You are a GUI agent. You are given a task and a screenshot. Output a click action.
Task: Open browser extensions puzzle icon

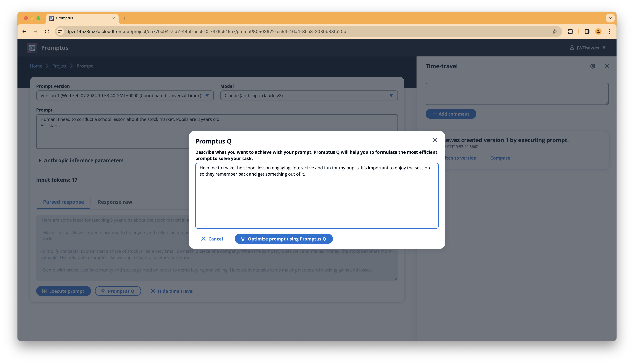[x=570, y=32]
